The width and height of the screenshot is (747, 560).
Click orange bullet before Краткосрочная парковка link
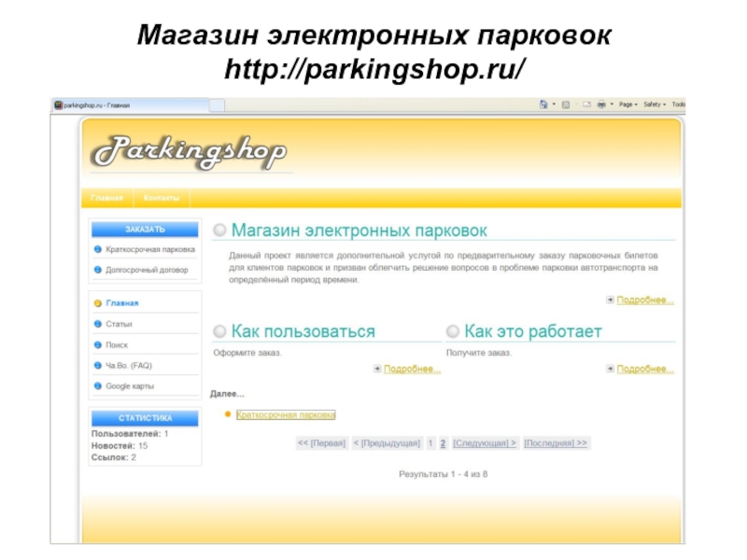(228, 414)
